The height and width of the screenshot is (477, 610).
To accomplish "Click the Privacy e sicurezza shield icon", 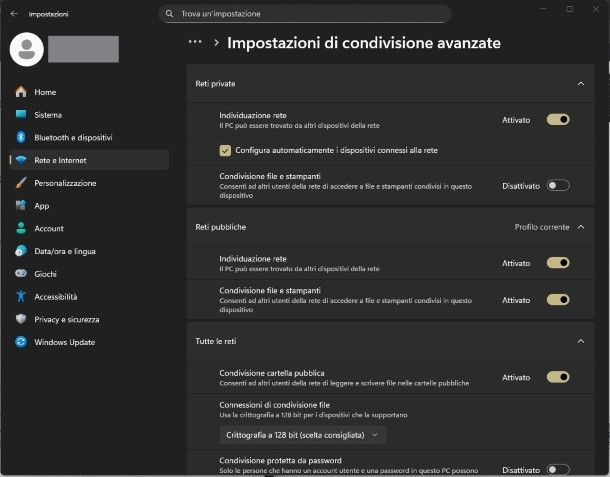I will point(21,319).
